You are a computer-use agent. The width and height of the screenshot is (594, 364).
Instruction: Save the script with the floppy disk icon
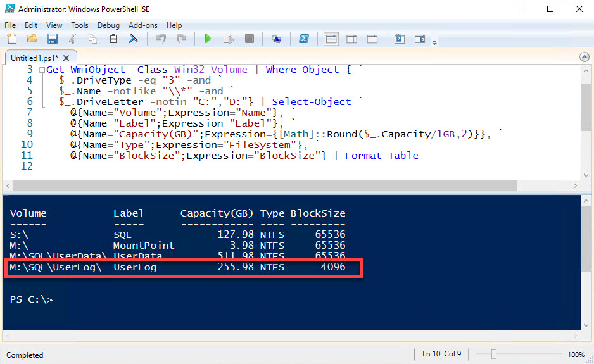[52, 39]
